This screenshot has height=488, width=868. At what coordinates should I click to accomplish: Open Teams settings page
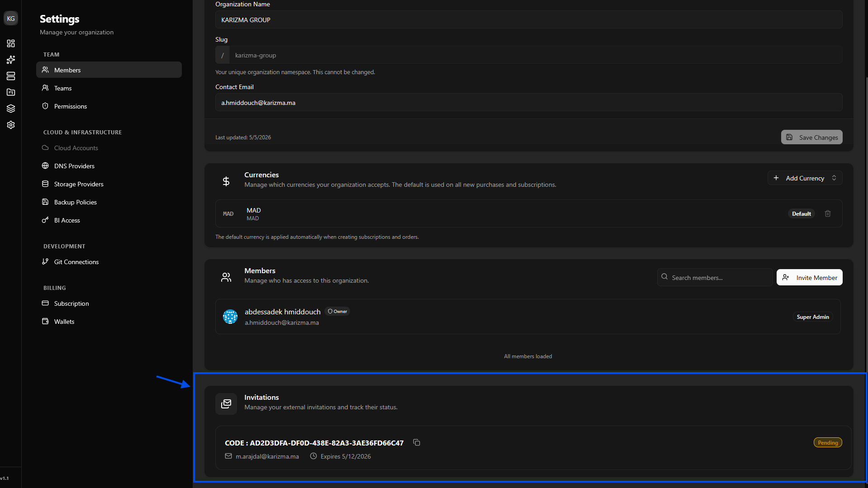109,88
